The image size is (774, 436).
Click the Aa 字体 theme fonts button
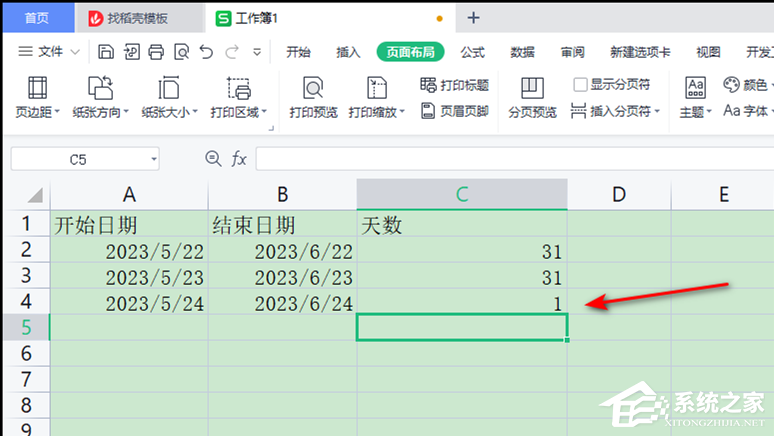click(746, 111)
